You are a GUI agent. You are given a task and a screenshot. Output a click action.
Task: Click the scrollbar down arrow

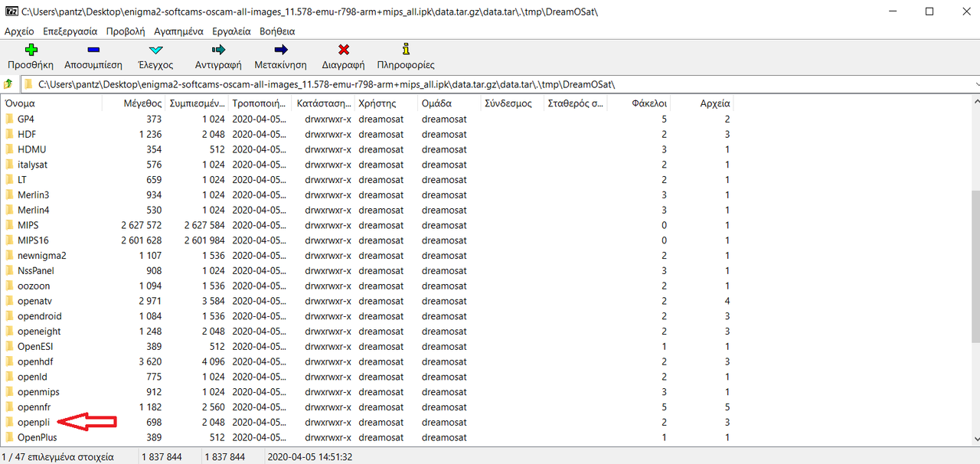975,439
